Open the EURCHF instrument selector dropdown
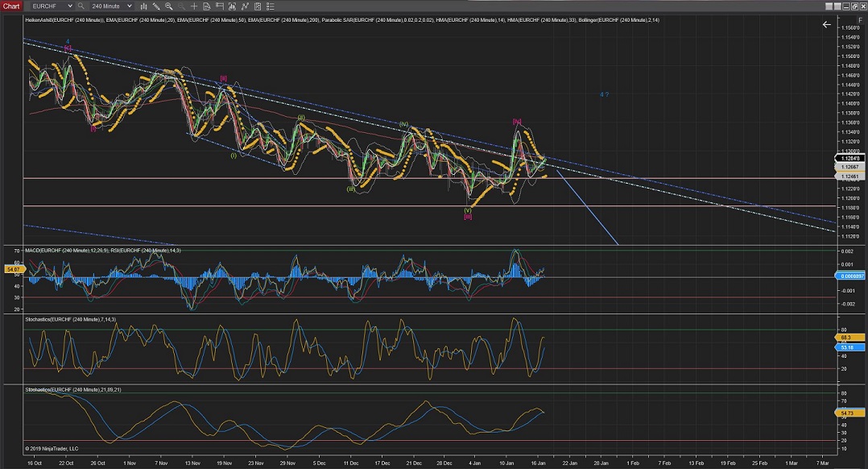The height and width of the screenshot is (469, 868). [x=52, y=6]
